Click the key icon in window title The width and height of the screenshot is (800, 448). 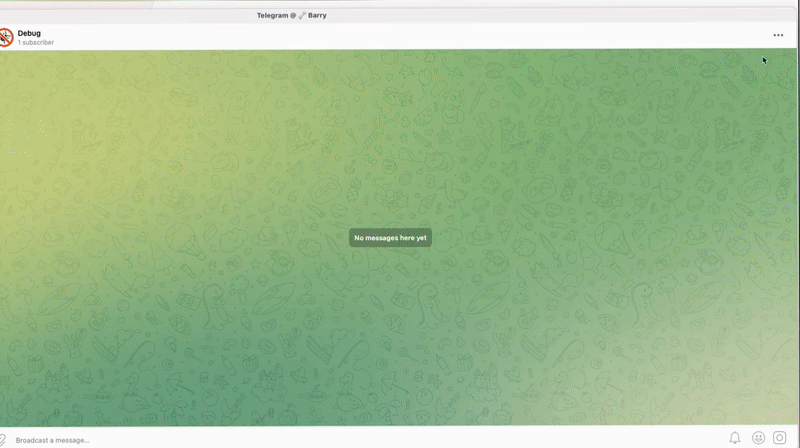click(300, 16)
